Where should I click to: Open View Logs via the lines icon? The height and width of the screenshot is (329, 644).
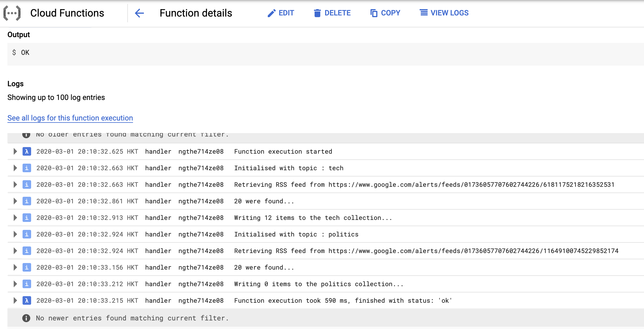[424, 13]
